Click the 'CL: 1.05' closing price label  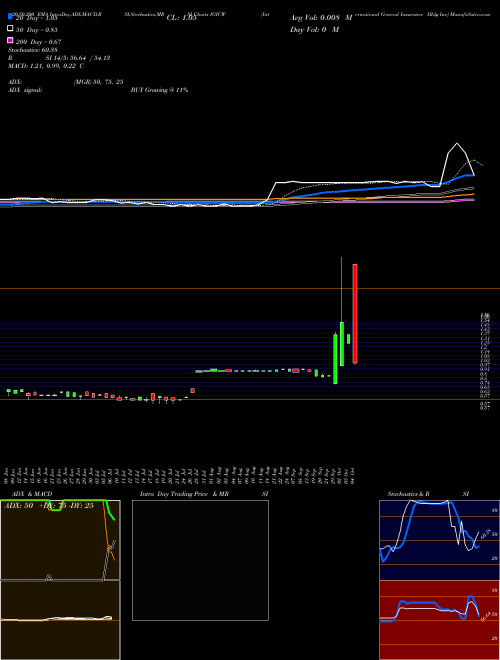[182, 18]
